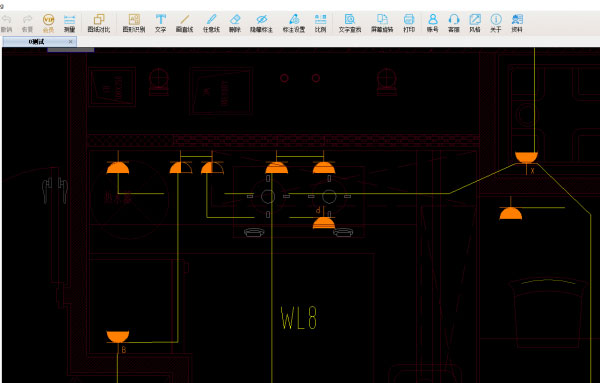600x383 pixels.
Task: Switch to the 0测试 document tab
Action: point(36,42)
